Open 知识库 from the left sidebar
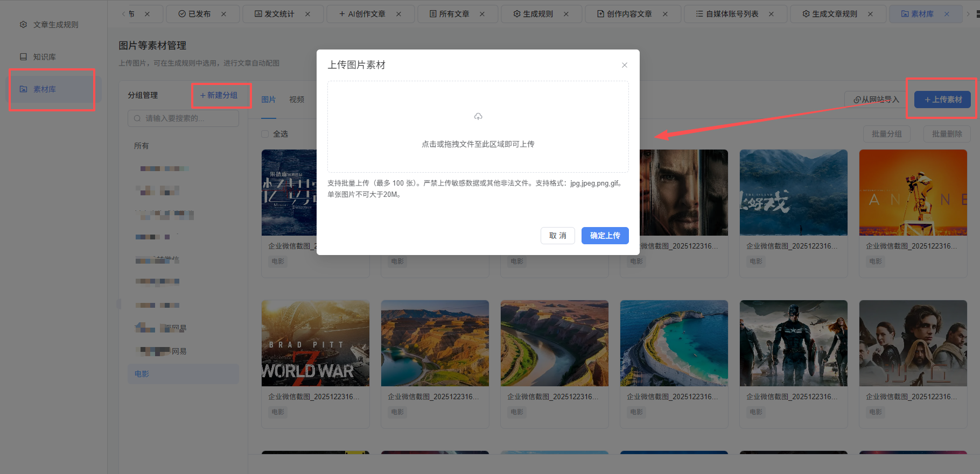Image resolution: width=980 pixels, height=474 pixels. [44, 57]
